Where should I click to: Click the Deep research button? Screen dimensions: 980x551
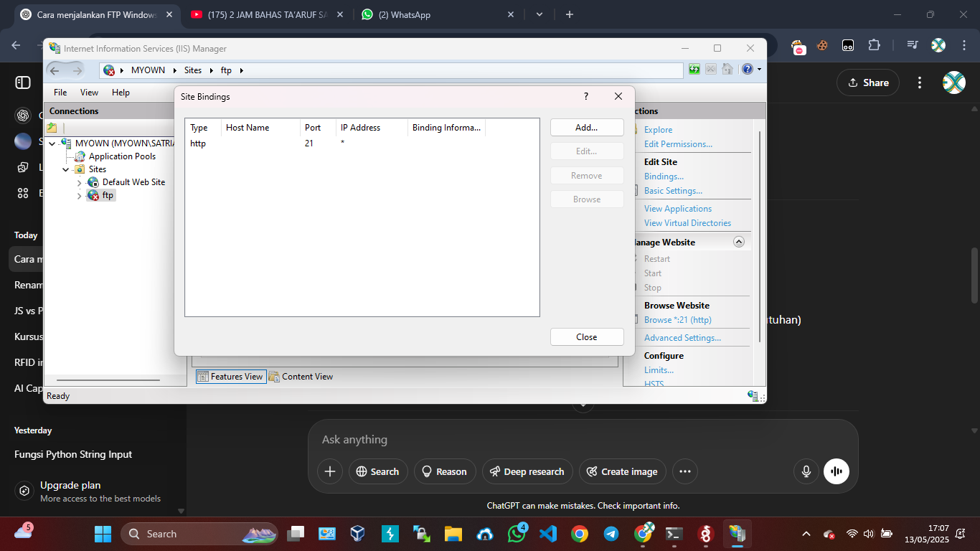click(x=527, y=471)
